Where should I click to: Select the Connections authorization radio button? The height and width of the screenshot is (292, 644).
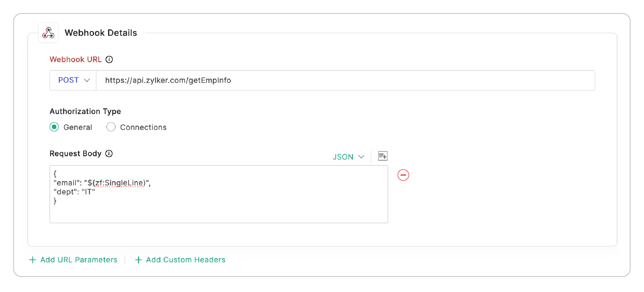pos(111,127)
